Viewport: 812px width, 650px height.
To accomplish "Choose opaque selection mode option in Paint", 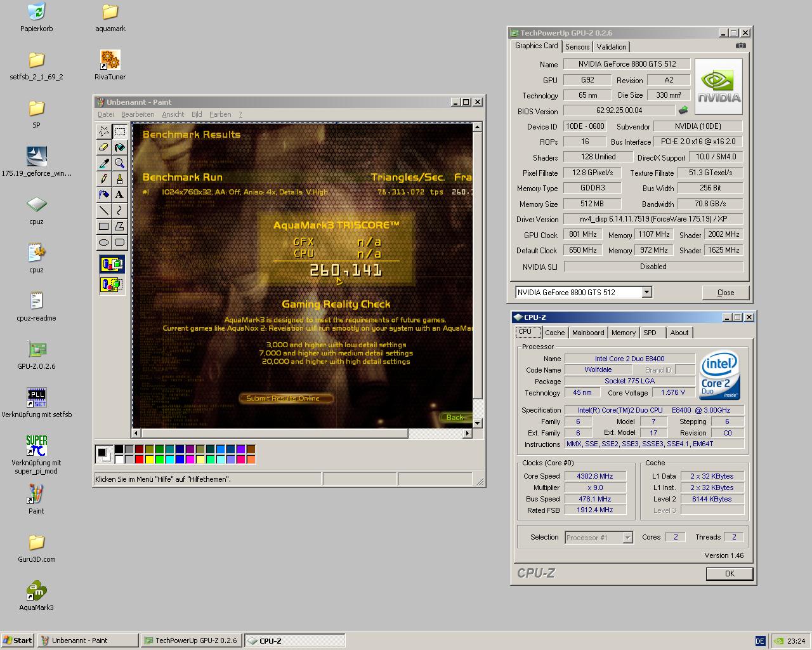I will (x=112, y=264).
